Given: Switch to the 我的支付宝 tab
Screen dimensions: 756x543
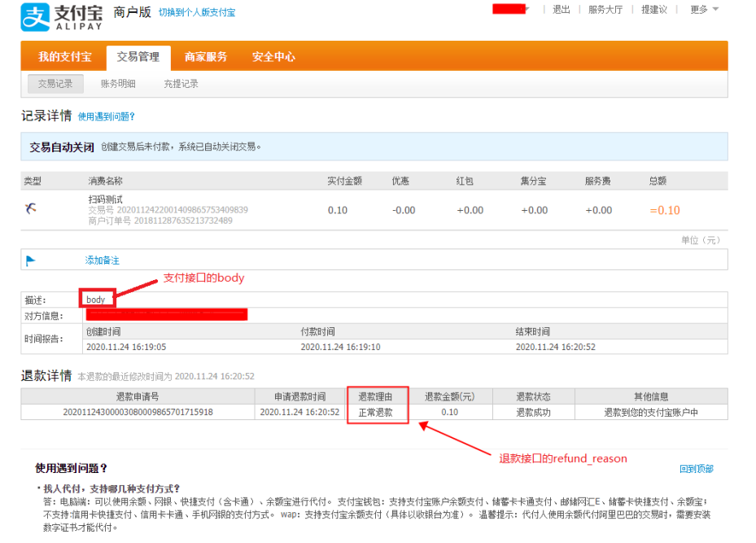Looking at the screenshot, I should 64,57.
